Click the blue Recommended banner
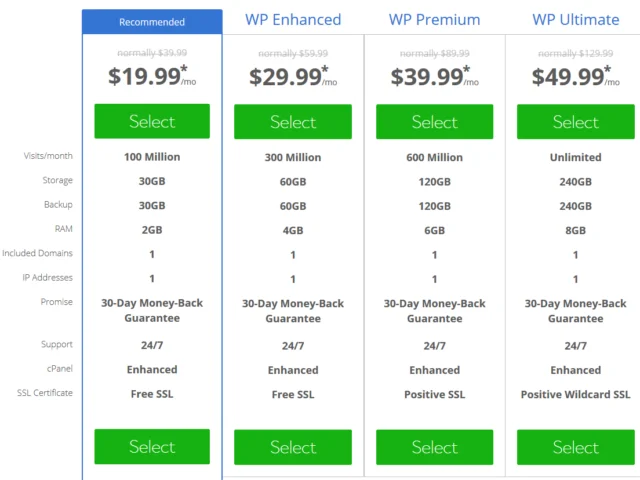 pyautogui.click(x=152, y=22)
